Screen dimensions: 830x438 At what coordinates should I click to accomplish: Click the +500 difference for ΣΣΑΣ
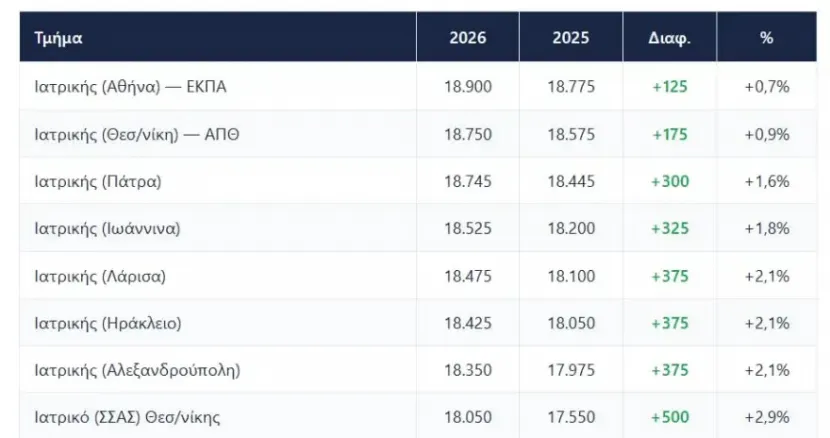670,417
